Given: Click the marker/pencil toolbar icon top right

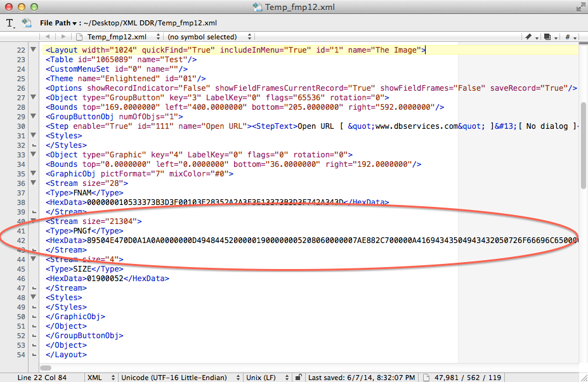Looking at the screenshot, I should [x=530, y=37].
